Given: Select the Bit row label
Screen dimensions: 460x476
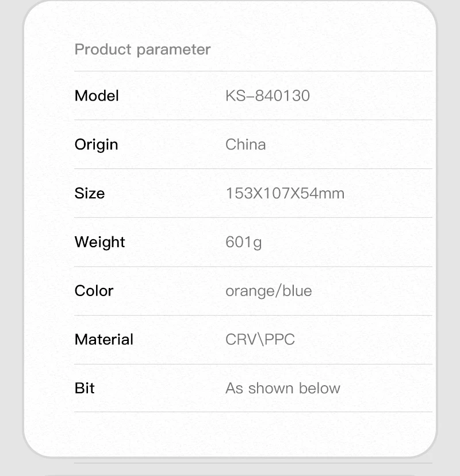Looking at the screenshot, I should point(85,388).
